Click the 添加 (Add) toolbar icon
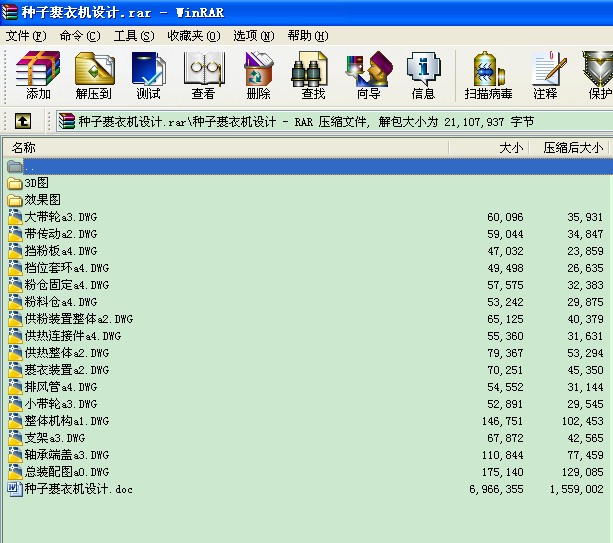This screenshot has width=613, height=543. click(x=38, y=75)
